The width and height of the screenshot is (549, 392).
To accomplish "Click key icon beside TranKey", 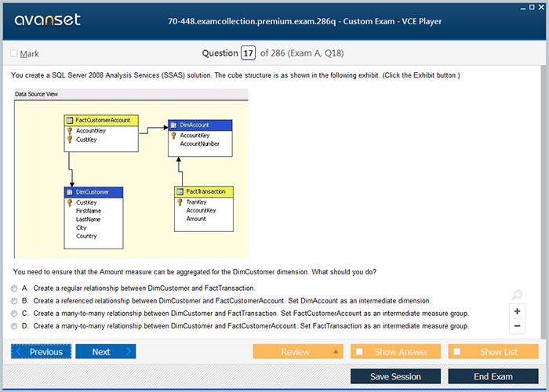I will click(x=180, y=202).
